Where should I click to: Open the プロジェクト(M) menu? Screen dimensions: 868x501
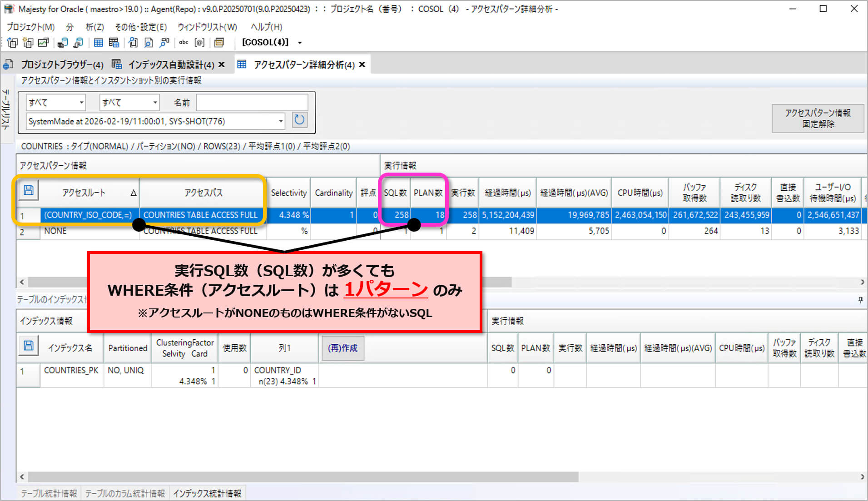30,27
